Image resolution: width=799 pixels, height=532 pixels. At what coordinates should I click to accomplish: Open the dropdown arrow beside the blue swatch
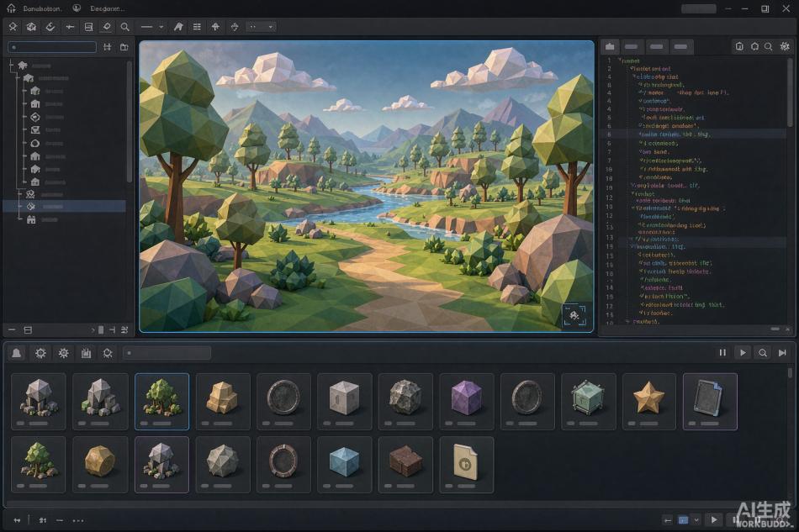[696, 519]
